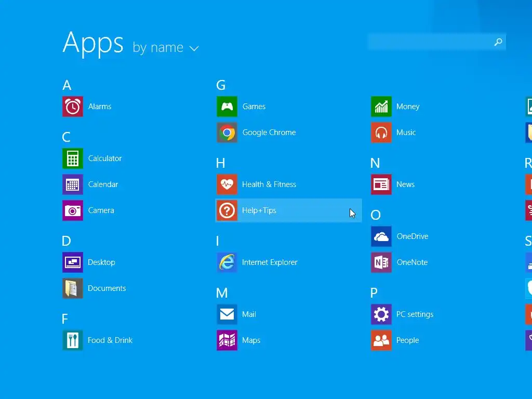Click the 'Documents' label text
The height and width of the screenshot is (399, 532).
(107, 288)
